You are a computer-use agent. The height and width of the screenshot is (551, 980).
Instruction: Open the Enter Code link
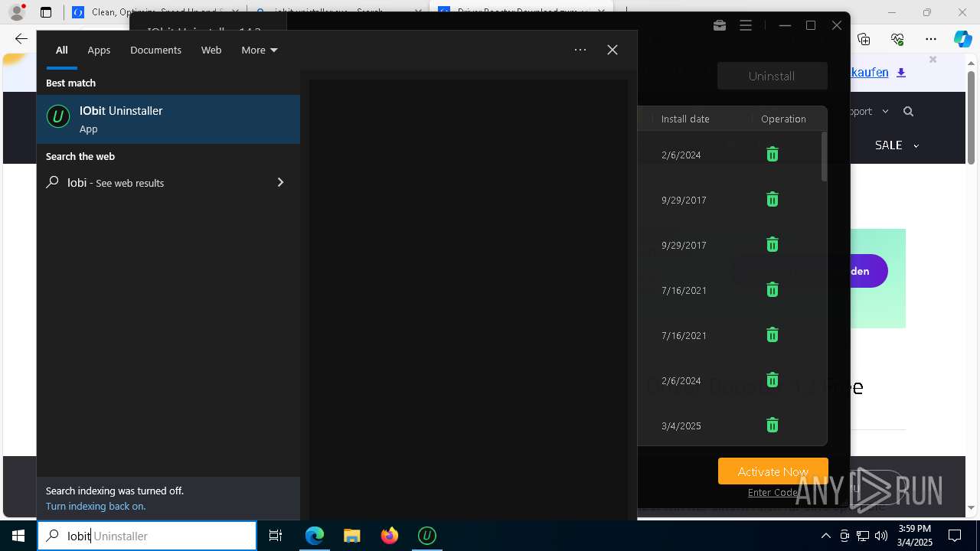[773, 492]
